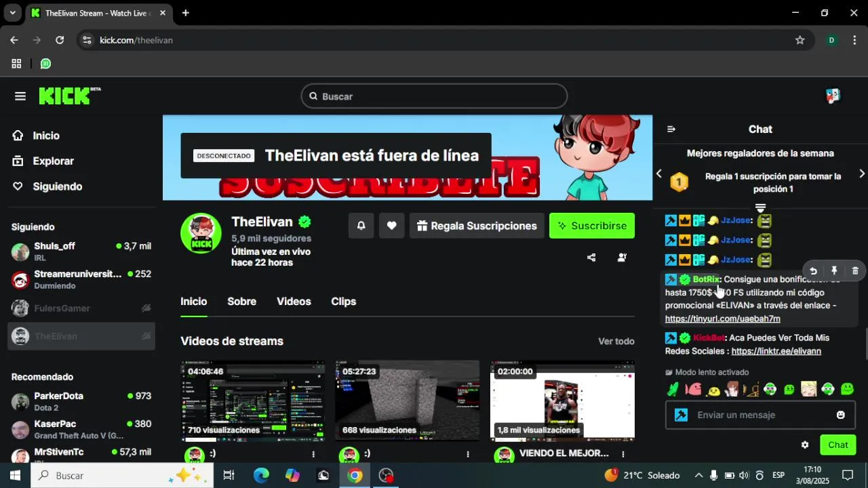Open the 02:00:00 stream video thumbnail
The image size is (868, 488).
(562, 401)
